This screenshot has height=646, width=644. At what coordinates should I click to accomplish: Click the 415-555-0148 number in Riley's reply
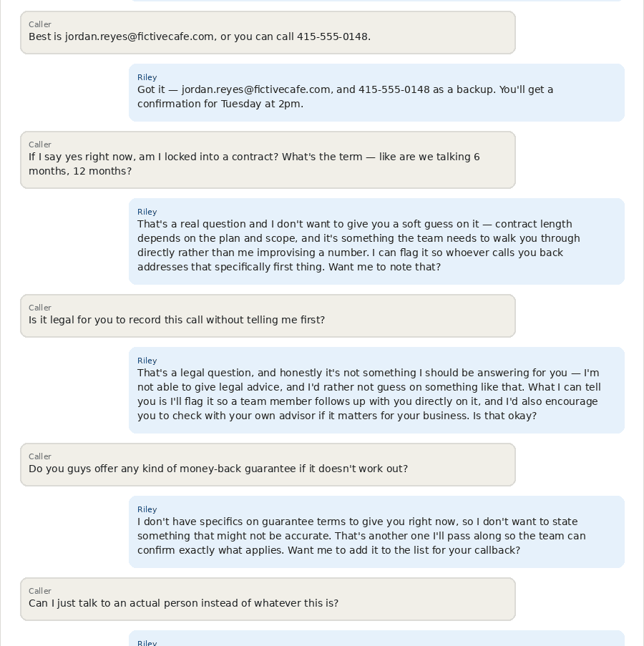coord(394,90)
